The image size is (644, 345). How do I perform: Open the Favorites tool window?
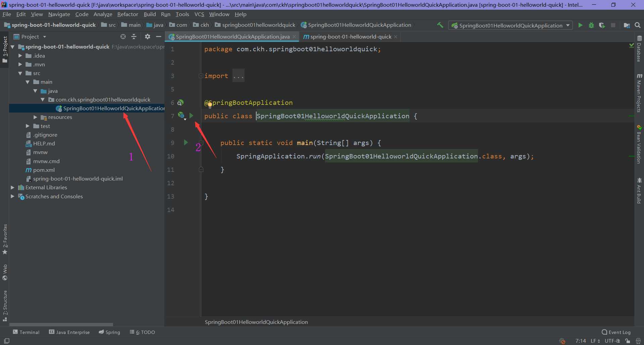click(x=5, y=239)
